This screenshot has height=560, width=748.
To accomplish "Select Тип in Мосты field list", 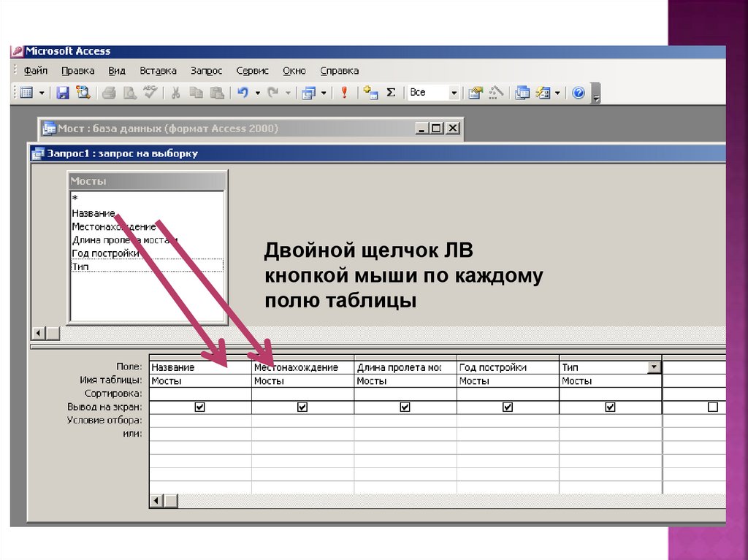I will tap(146, 266).
